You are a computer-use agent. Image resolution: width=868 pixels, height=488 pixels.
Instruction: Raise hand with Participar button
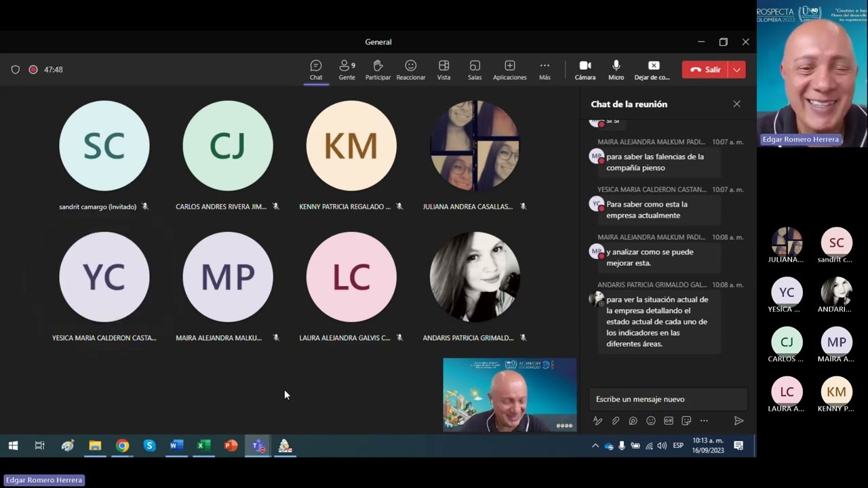378,70
